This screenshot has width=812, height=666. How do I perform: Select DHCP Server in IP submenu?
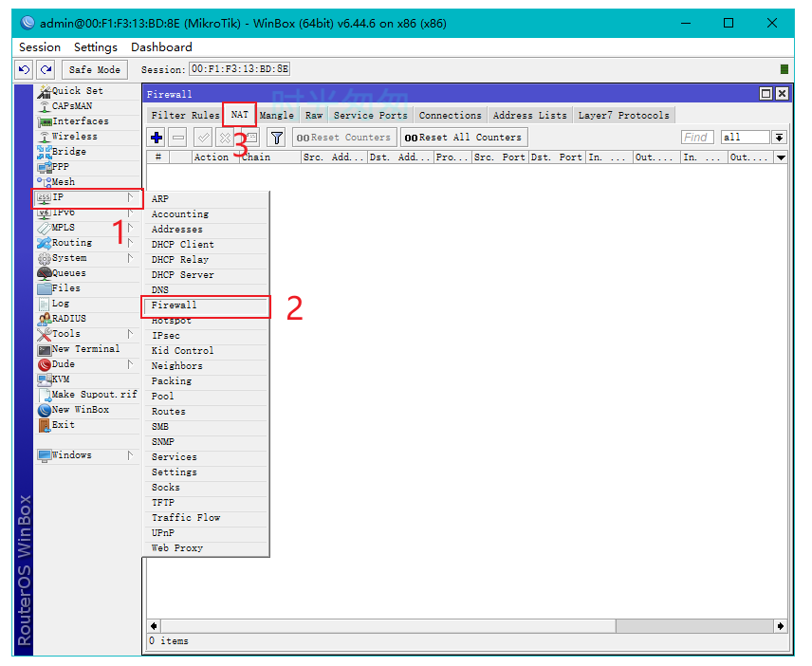pyautogui.click(x=206, y=275)
